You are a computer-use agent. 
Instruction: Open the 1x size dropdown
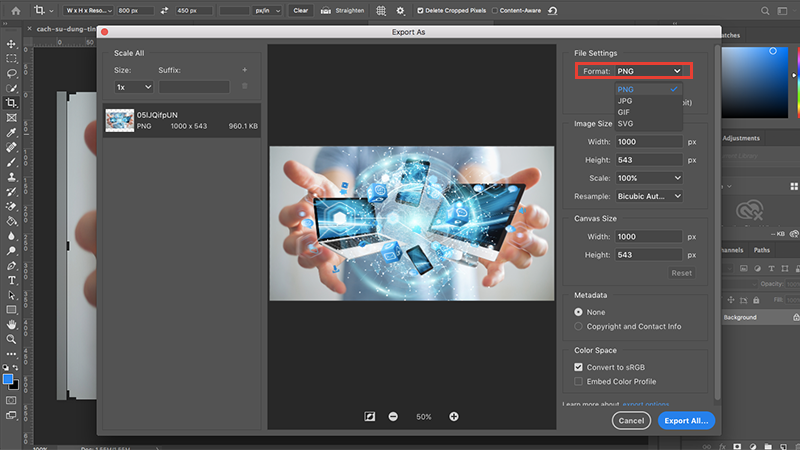coord(134,87)
